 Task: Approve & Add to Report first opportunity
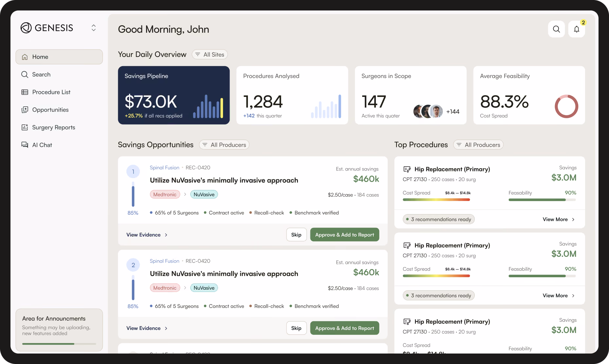pyautogui.click(x=344, y=235)
